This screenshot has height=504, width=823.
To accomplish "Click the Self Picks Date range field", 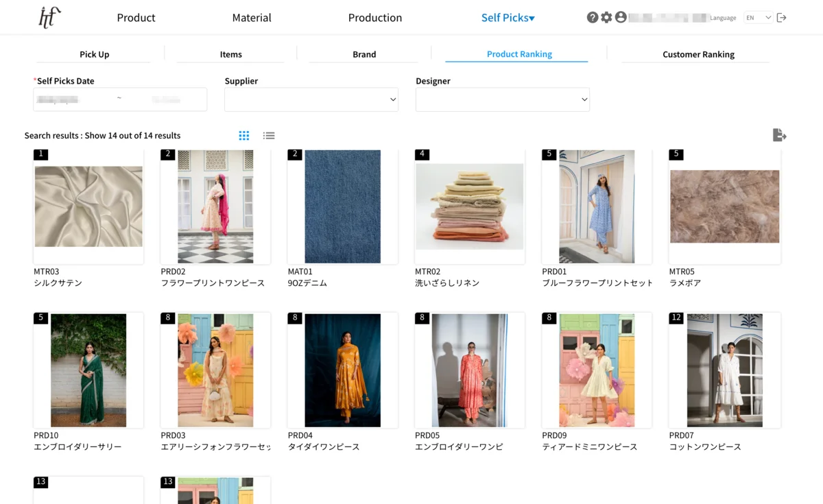I will tap(120, 99).
